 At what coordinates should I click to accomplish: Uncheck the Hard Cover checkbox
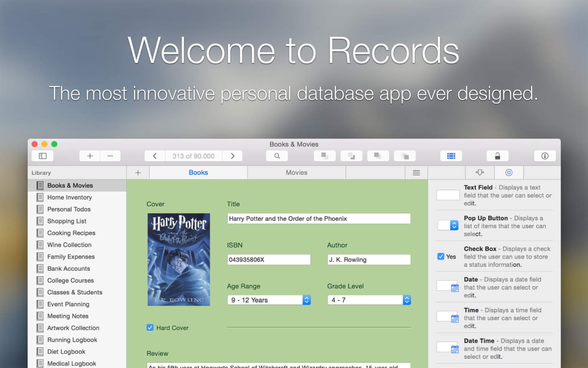[x=150, y=328]
